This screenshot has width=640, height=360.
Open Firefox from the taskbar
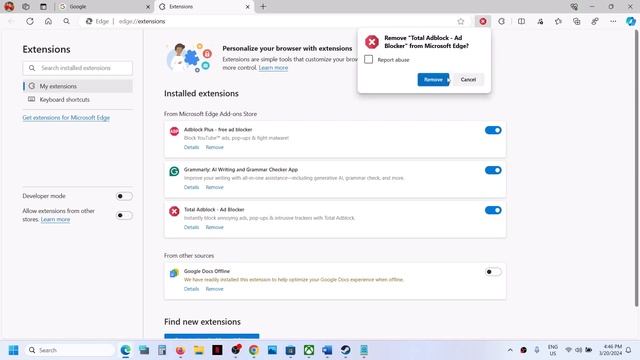[180, 350]
